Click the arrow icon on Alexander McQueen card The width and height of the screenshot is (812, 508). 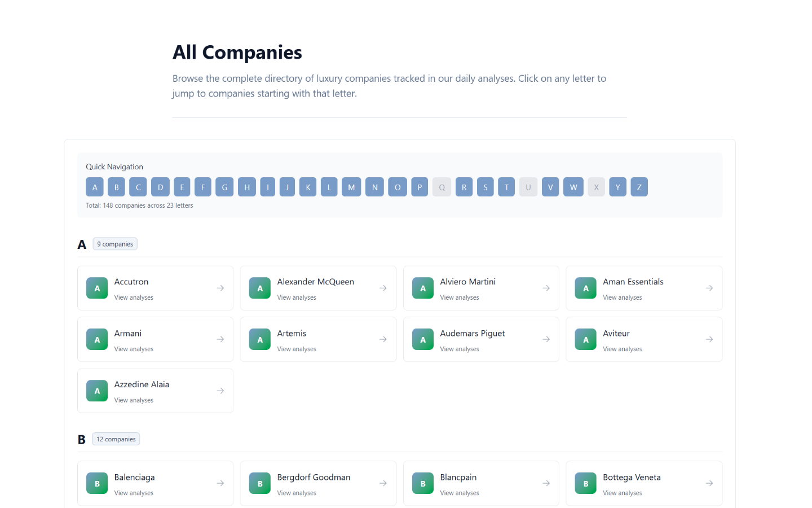[x=383, y=288]
